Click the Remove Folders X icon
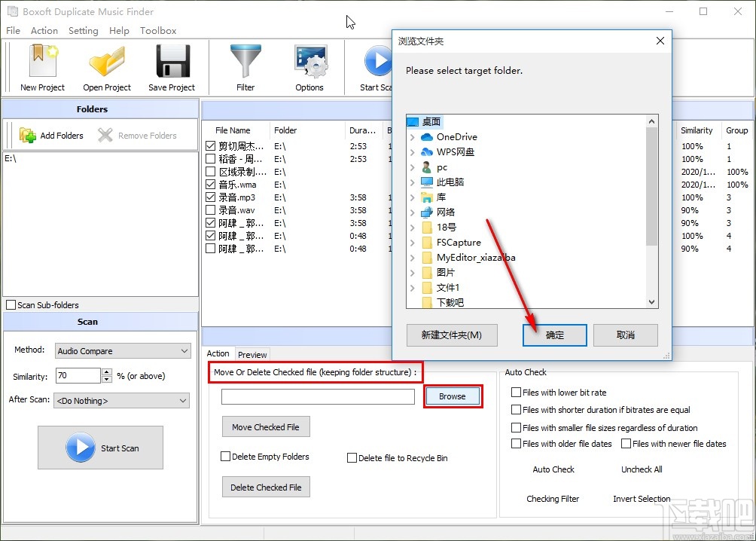 (x=105, y=135)
